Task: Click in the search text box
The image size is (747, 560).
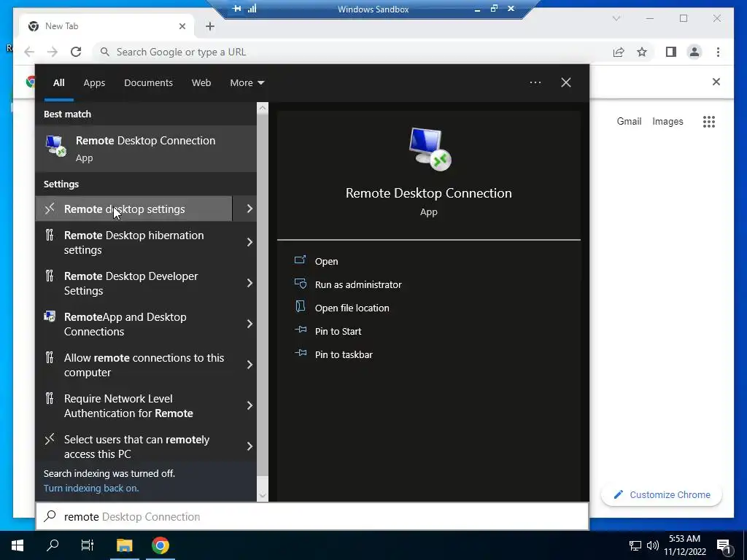Action: [x=312, y=517]
